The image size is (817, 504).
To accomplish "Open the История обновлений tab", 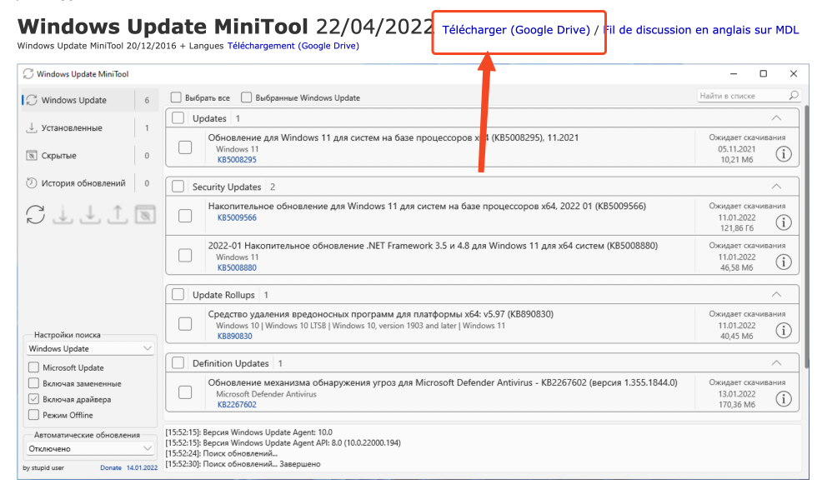I will click(x=83, y=183).
